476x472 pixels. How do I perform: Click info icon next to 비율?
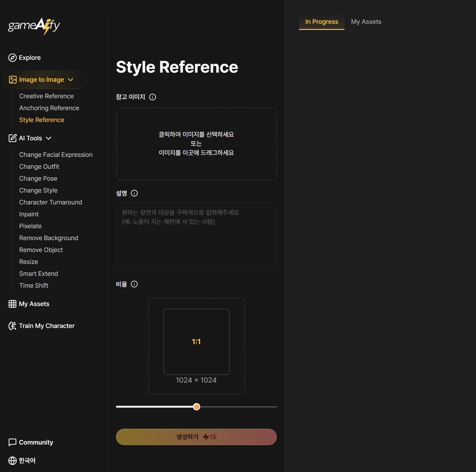pos(134,284)
